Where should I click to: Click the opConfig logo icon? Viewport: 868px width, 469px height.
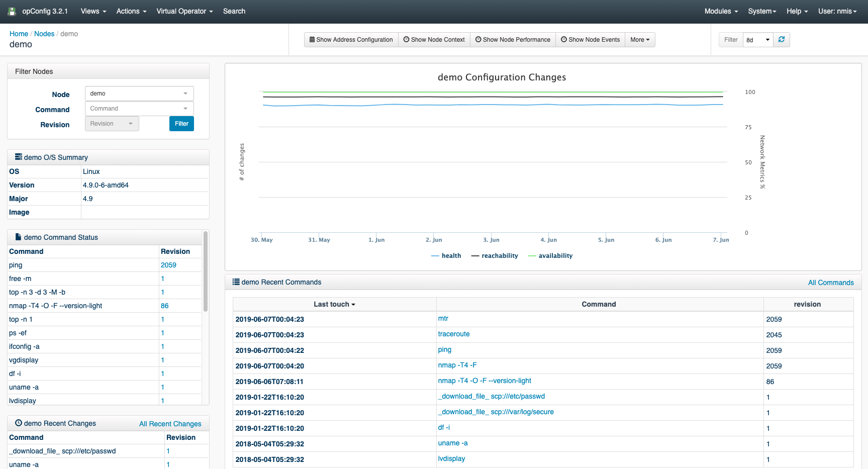click(12, 11)
